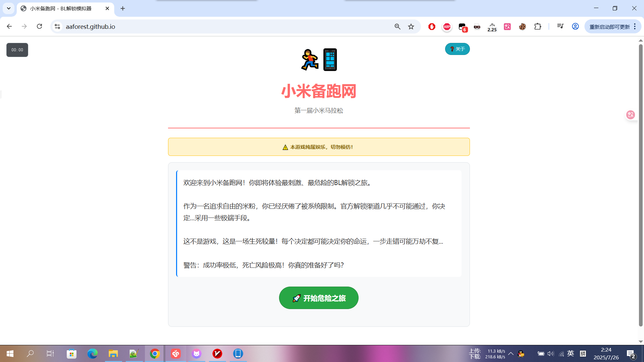Screen dimensions: 644x362
Task: Start the game with 开始危险之旅 button
Action: (319, 298)
